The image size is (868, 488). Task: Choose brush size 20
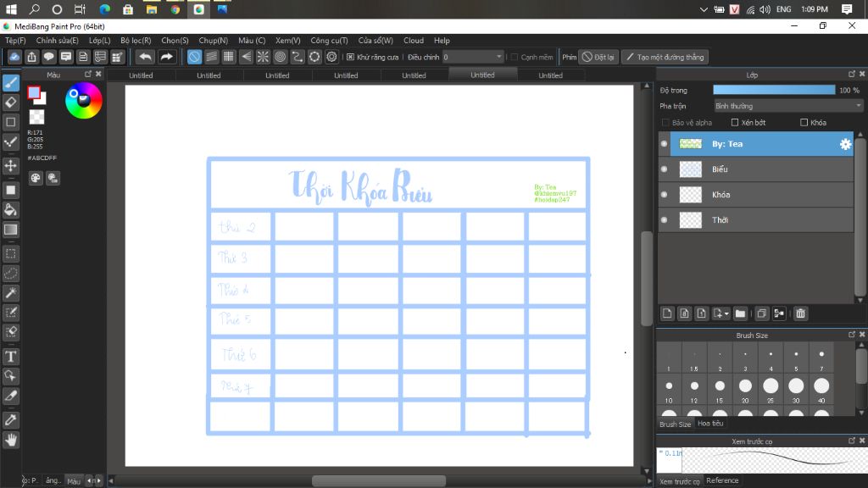(x=745, y=390)
